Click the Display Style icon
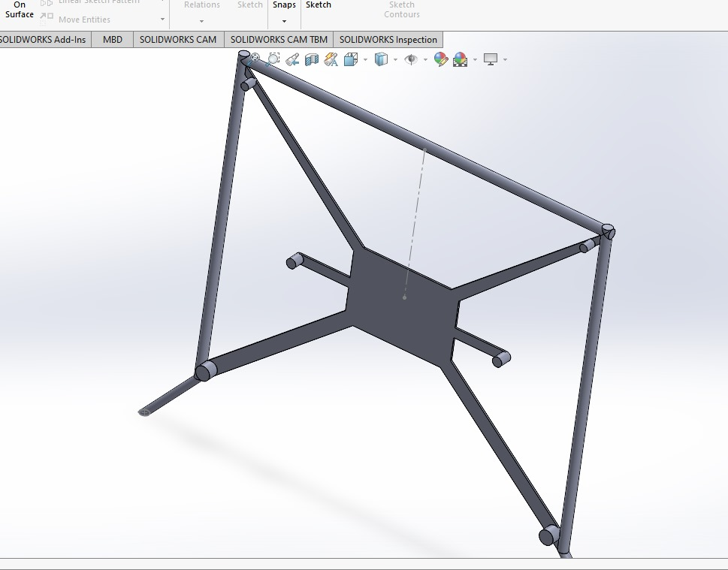728x570 pixels. [381, 59]
